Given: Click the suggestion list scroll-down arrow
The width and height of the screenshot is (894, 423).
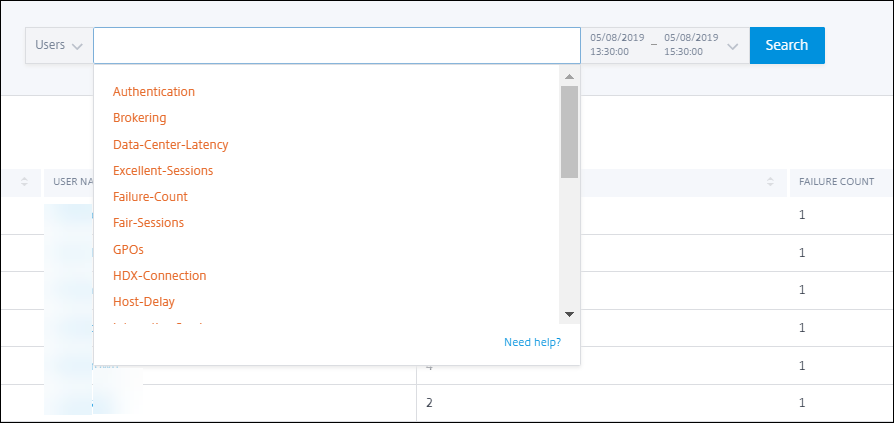Looking at the screenshot, I should [569, 314].
